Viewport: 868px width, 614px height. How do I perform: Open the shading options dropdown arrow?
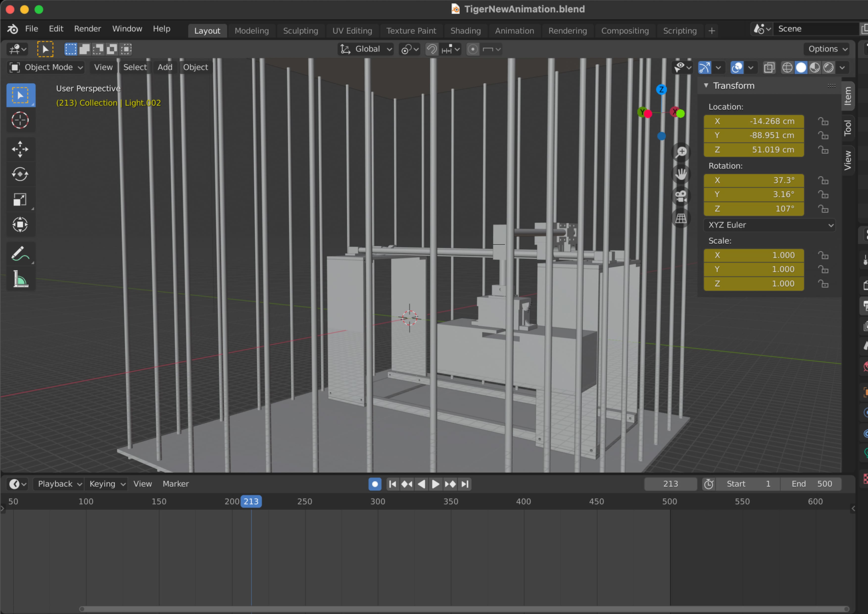pyautogui.click(x=842, y=68)
